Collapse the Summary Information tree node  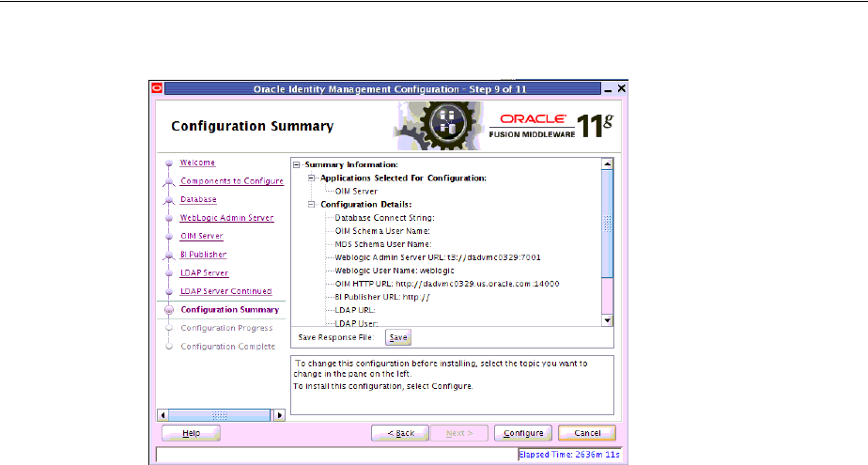(x=297, y=165)
